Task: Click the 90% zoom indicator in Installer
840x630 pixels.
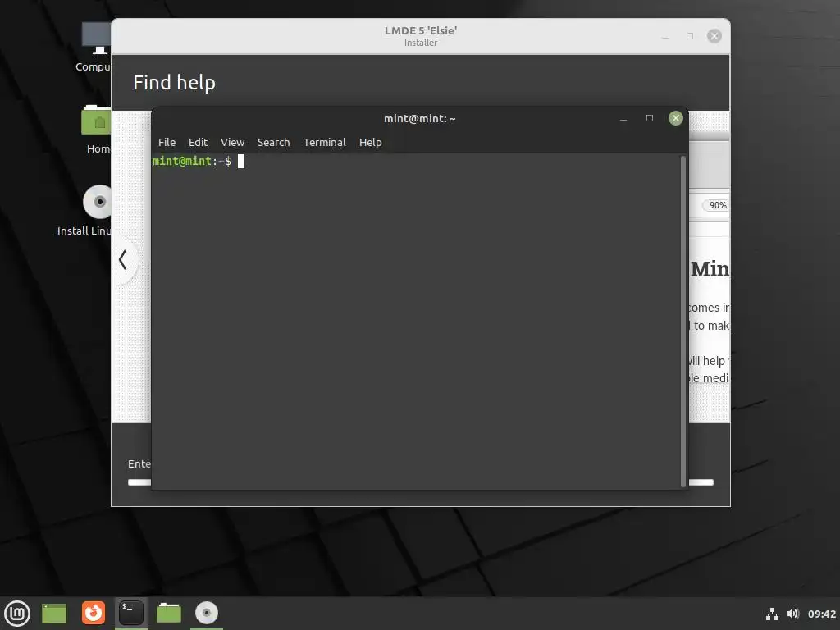Action: point(716,205)
